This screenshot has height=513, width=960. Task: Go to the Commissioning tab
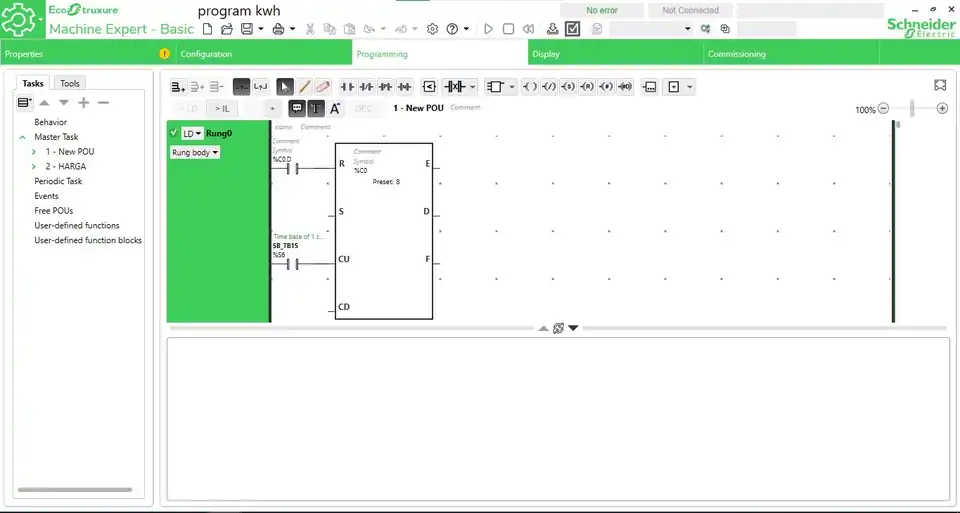click(x=791, y=54)
